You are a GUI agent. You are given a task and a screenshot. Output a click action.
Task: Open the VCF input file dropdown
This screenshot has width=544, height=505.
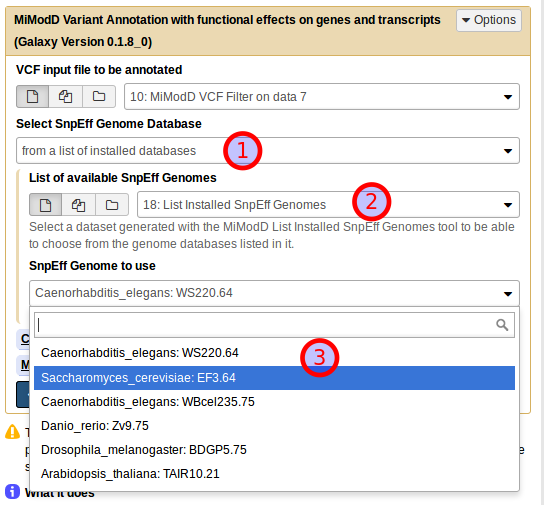coord(322,96)
